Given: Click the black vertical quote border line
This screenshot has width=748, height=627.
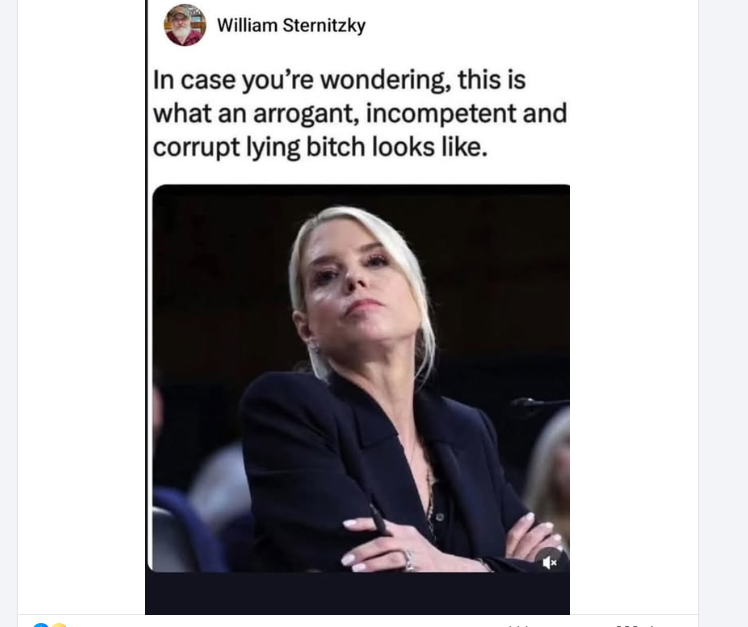Looking at the screenshot, I should pyautogui.click(x=146, y=307).
